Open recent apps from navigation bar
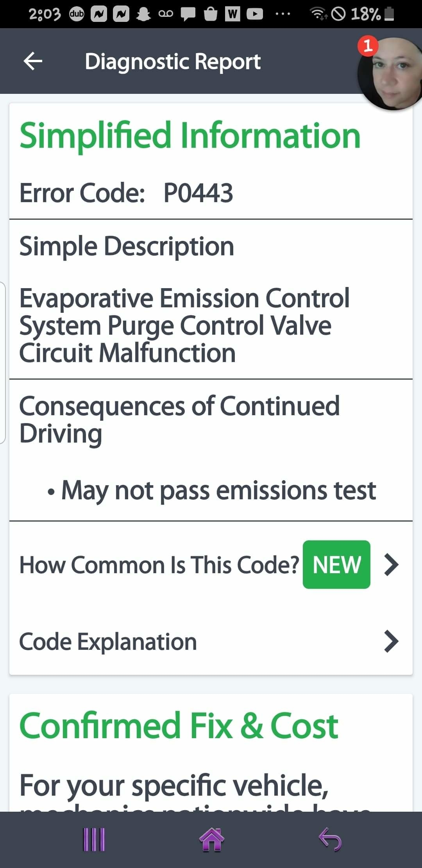The image size is (422, 868). 94,839
